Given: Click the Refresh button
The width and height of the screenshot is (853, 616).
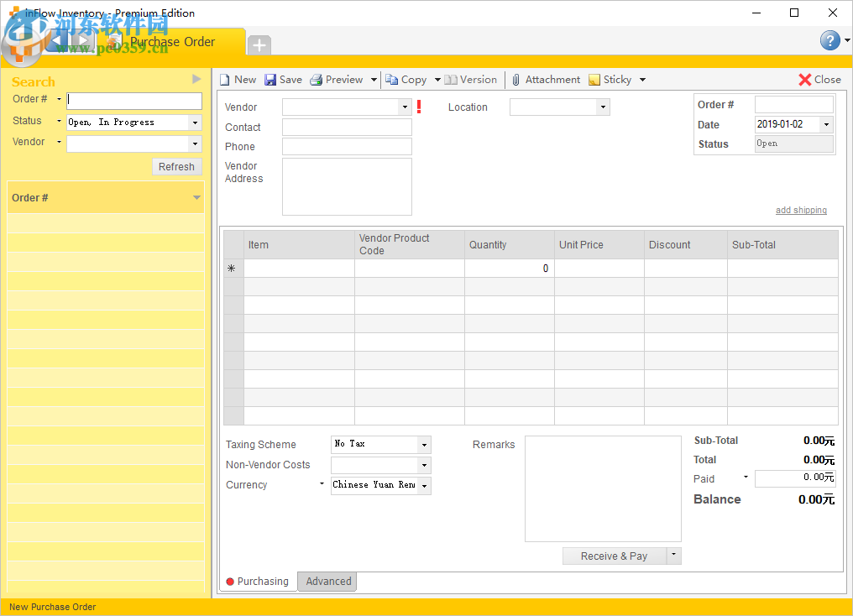Looking at the screenshot, I should (176, 167).
